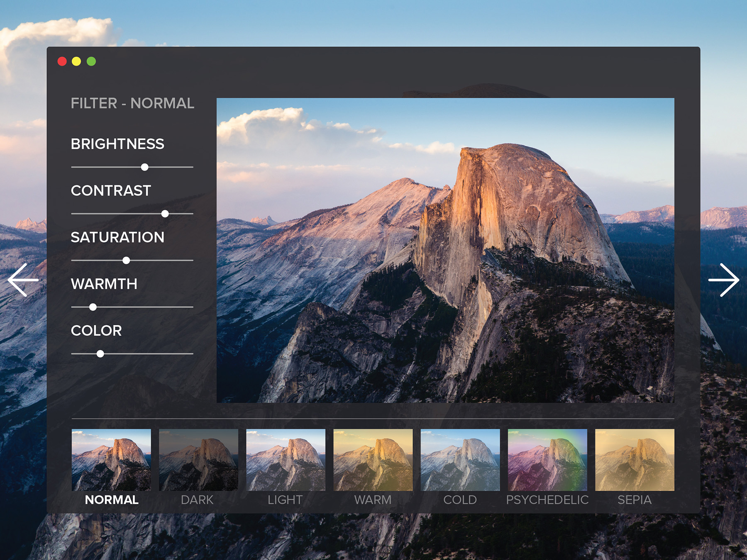Click the main Half Dome preview image
The image size is (747, 560).
click(445, 250)
